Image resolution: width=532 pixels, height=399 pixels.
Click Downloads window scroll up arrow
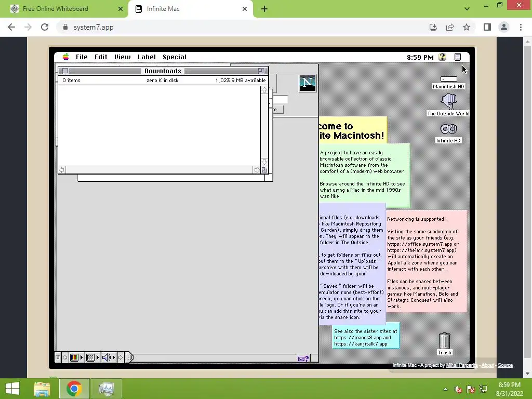(264, 90)
